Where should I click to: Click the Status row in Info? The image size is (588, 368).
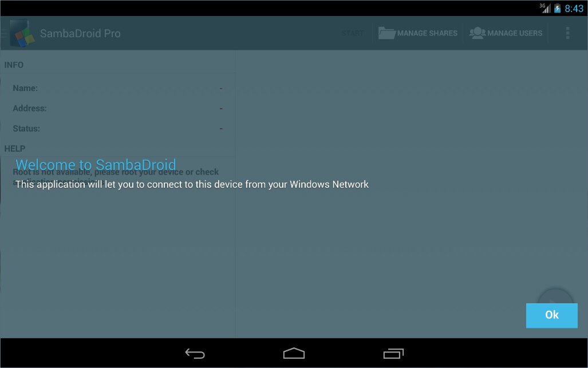point(117,129)
